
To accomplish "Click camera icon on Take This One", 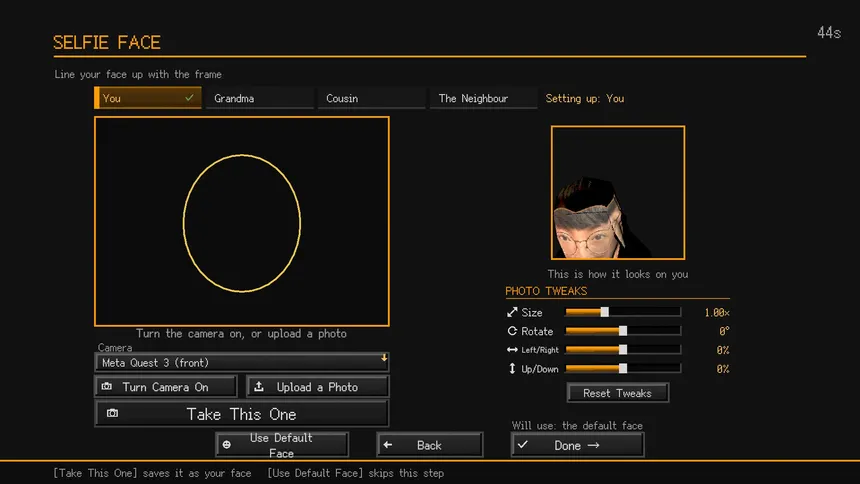I will 112,413.
